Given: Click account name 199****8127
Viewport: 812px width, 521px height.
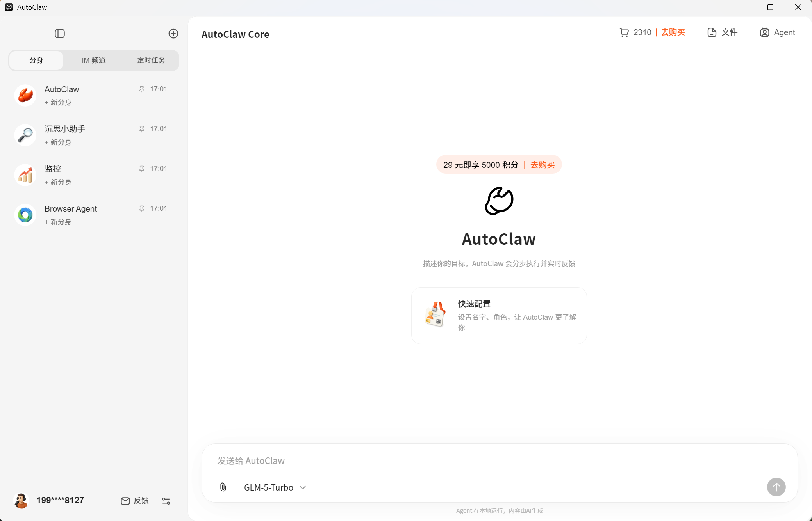Looking at the screenshot, I should [60, 500].
